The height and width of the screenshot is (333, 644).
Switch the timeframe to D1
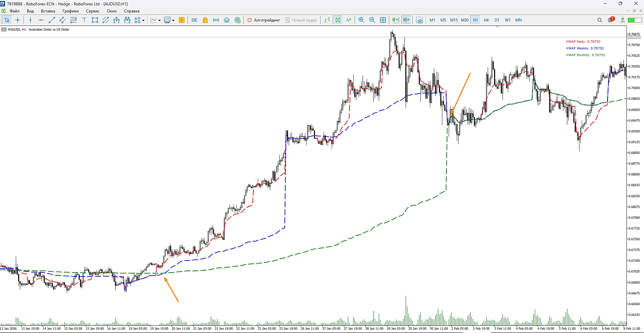497,20
